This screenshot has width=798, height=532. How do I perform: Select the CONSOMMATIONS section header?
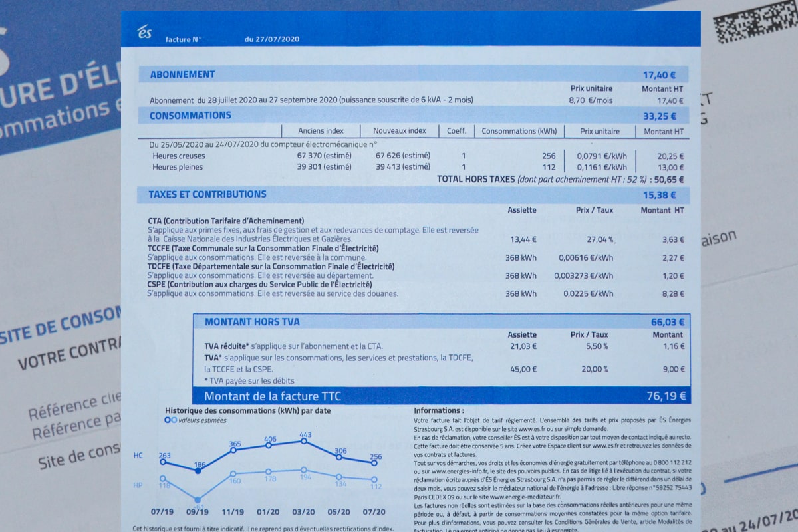(190, 116)
